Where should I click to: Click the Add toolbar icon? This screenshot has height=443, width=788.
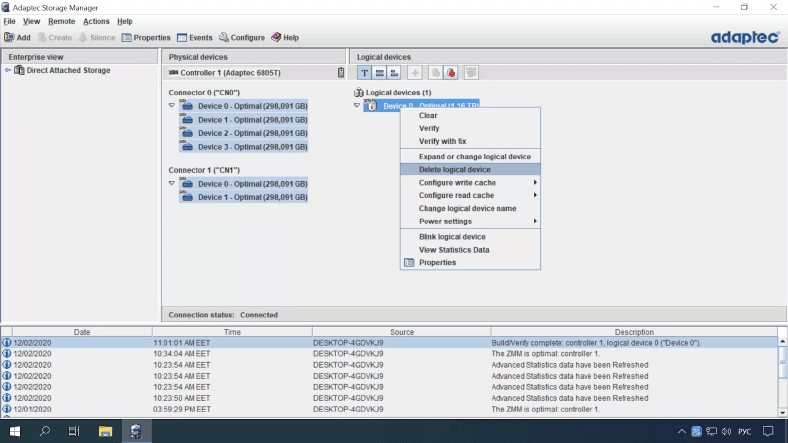pos(17,37)
